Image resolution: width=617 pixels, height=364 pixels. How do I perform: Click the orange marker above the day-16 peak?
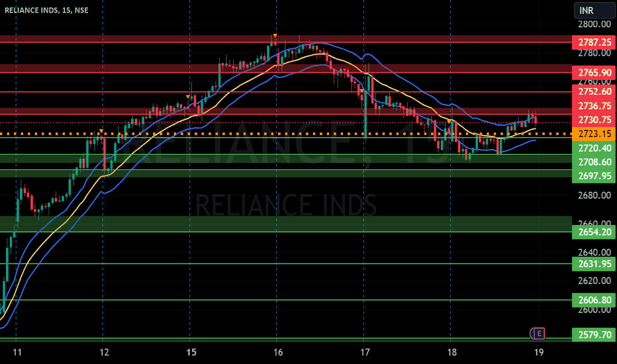[x=275, y=36]
